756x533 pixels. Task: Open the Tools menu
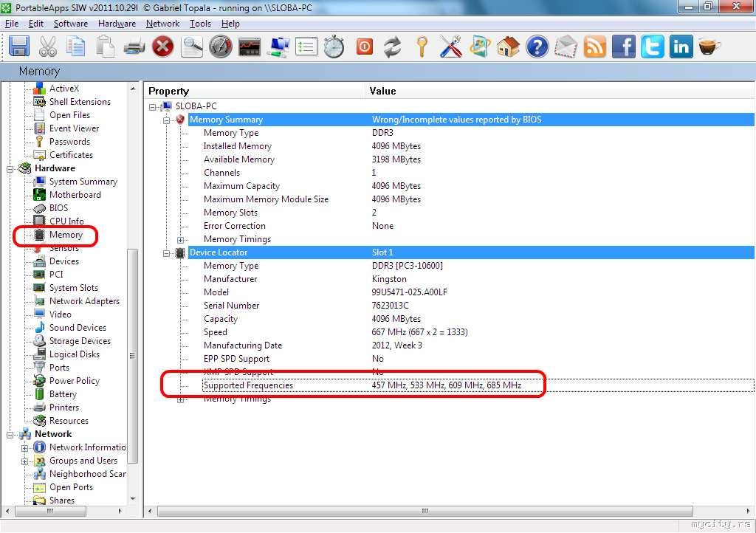coord(200,24)
